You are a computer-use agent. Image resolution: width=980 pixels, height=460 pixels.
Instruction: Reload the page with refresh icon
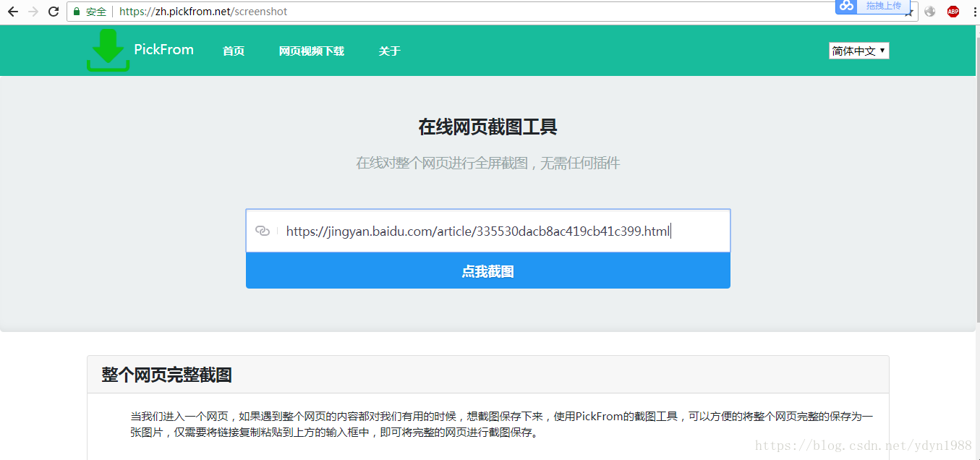[54, 12]
